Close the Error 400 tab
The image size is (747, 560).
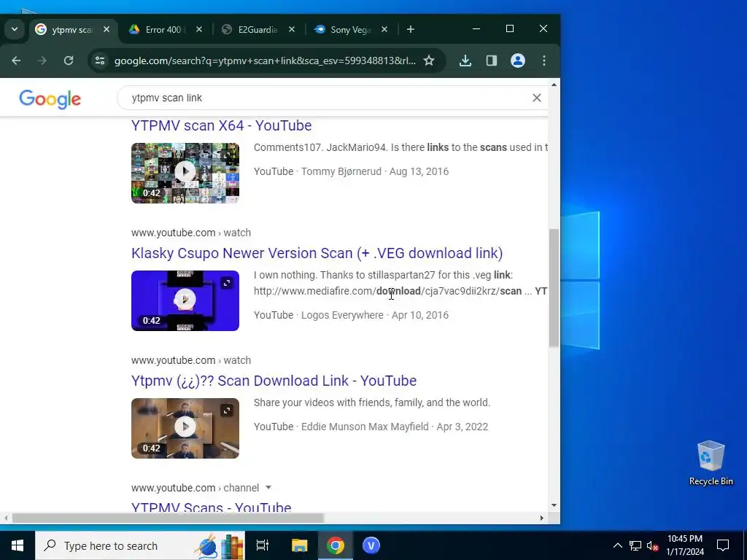pyautogui.click(x=199, y=29)
